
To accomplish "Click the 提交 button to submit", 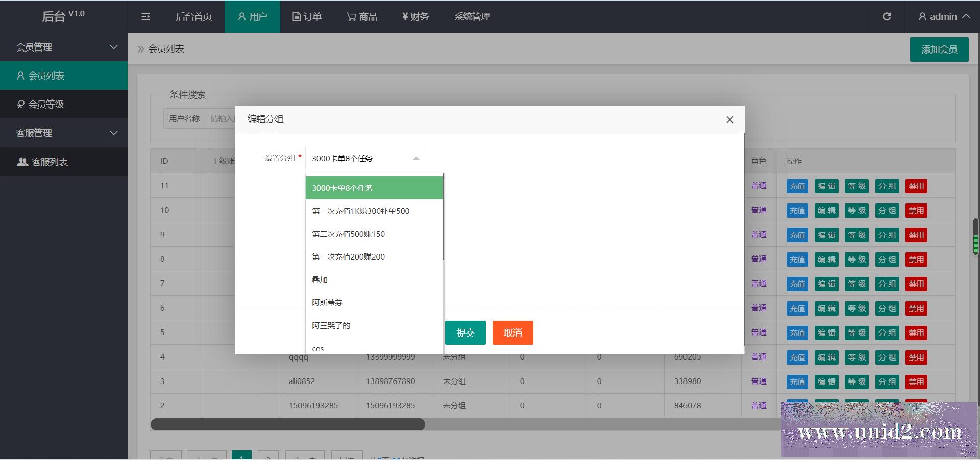I will point(465,333).
